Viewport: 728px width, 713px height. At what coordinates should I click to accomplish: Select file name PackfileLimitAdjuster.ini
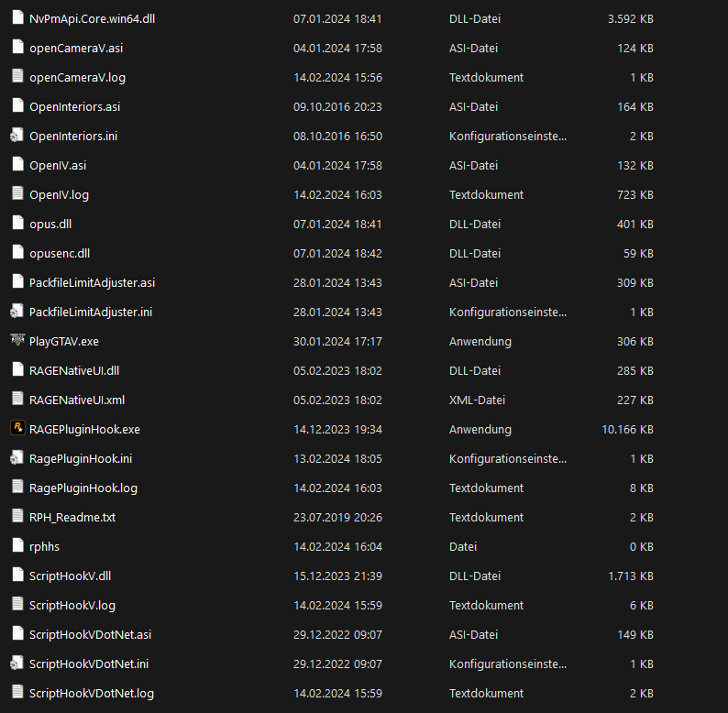click(91, 312)
